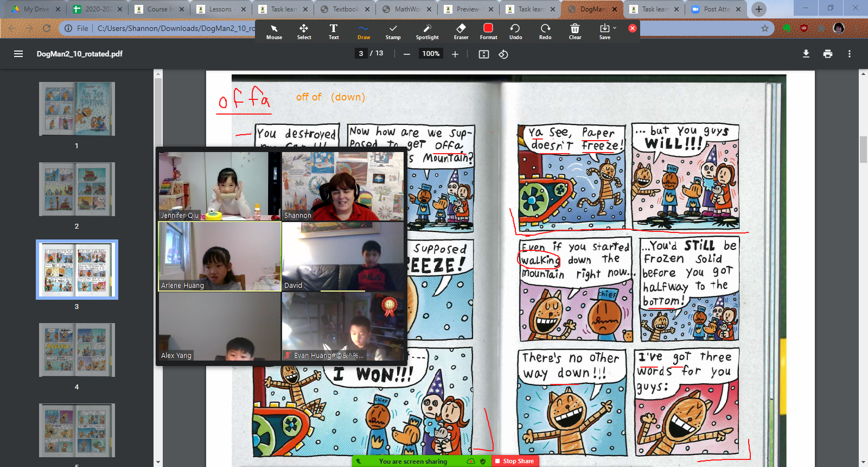Toggle fit to page in PDF viewer
Image resolution: width=868 pixels, height=467 pixels.
[484, 54]
